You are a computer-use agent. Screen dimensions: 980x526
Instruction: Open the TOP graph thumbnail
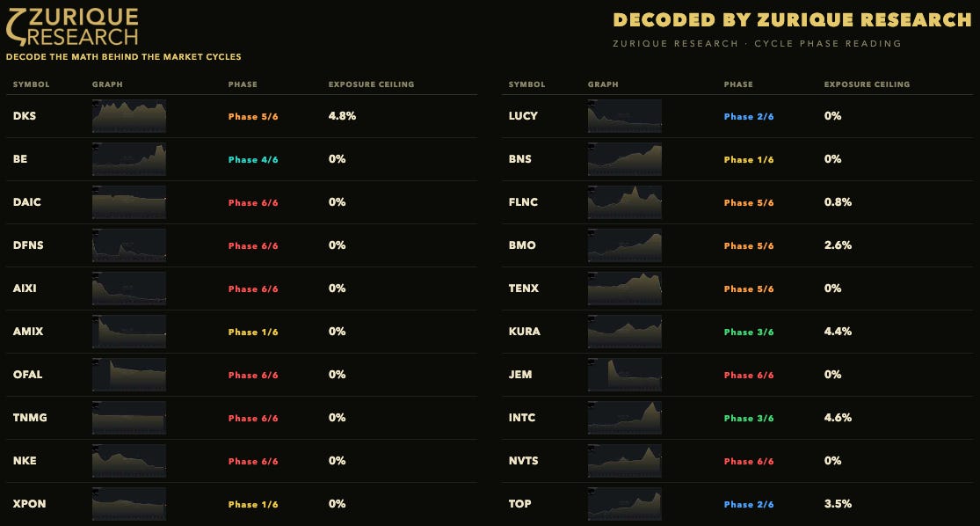[624, 503]
